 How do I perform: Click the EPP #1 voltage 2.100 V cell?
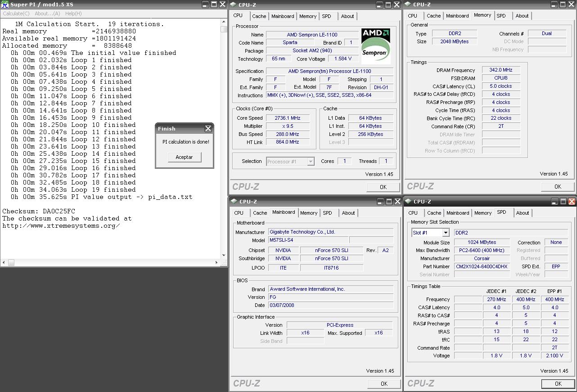(x=554, y=356)
